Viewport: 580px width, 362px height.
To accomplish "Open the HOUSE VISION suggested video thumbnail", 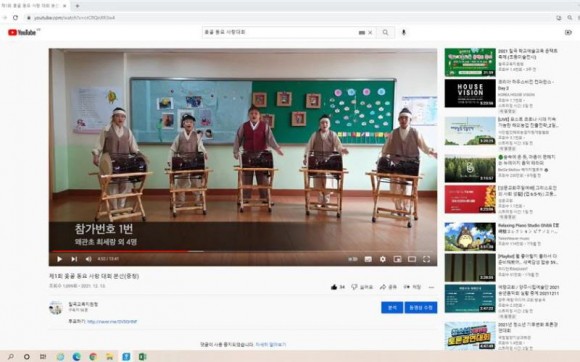I will point(470,93).
